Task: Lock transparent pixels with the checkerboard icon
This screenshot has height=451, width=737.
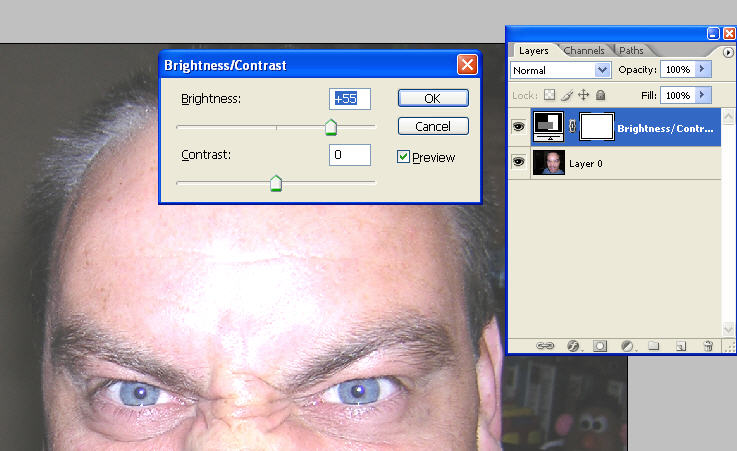Action: (x=549, y=95)
